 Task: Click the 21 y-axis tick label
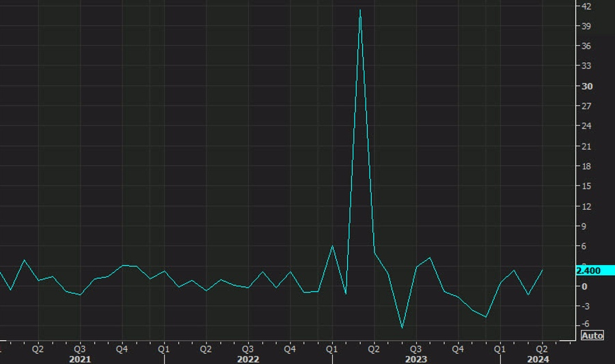(586, 147)
